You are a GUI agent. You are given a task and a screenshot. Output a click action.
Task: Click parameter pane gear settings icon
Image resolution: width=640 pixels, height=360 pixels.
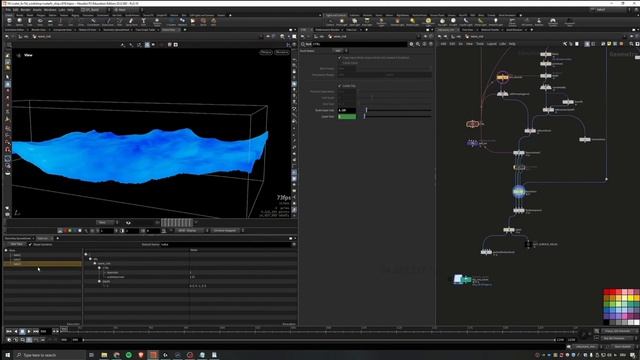(x=411, y=44)
